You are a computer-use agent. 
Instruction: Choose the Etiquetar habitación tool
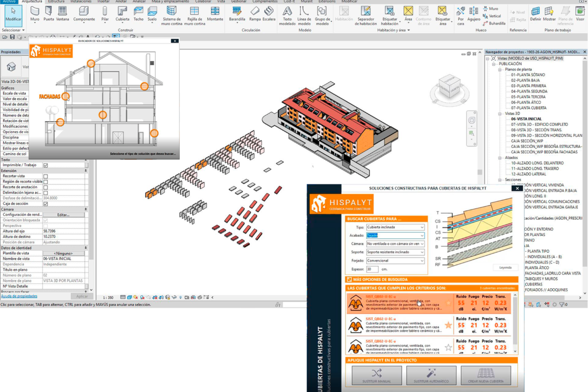[390, 15]
